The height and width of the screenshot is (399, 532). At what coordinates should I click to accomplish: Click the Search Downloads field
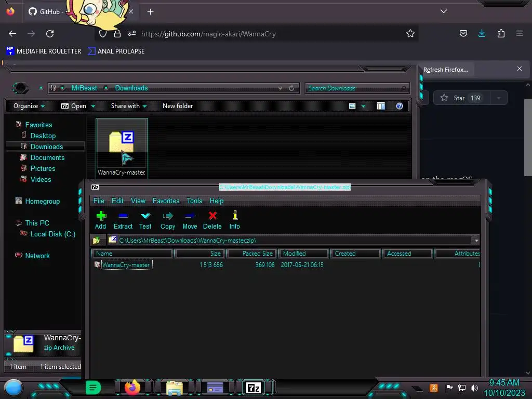(357, 88)
